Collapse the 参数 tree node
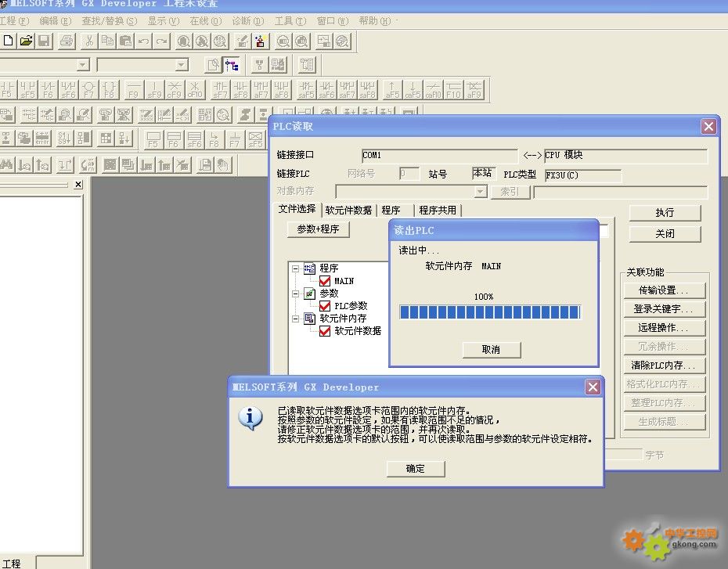Viewport: 728px width, 569px height. tap(296, 294)
